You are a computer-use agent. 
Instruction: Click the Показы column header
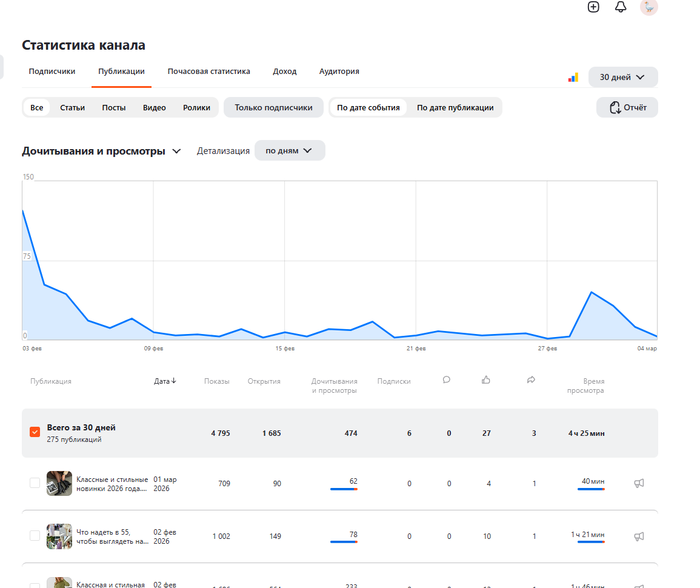pos(217,381)
